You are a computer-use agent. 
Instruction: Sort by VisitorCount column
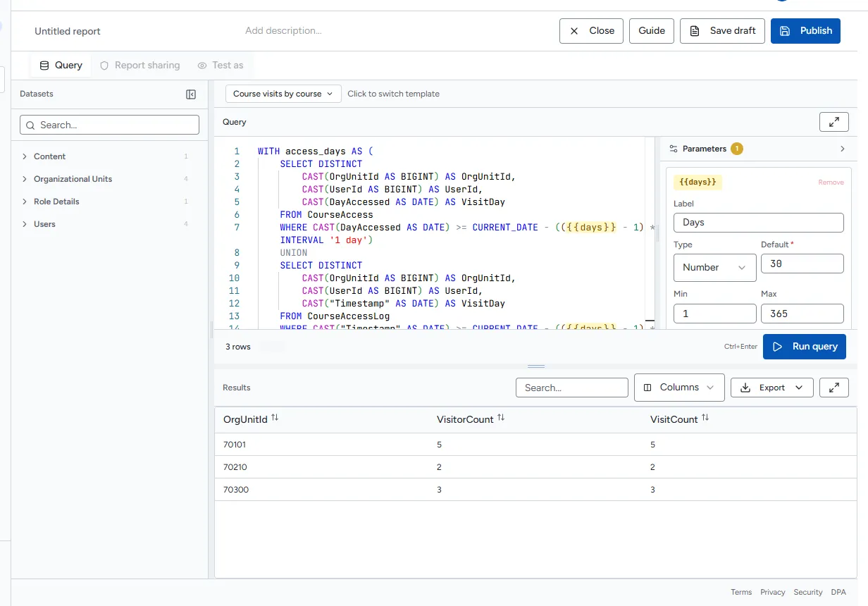pos(501,418)
